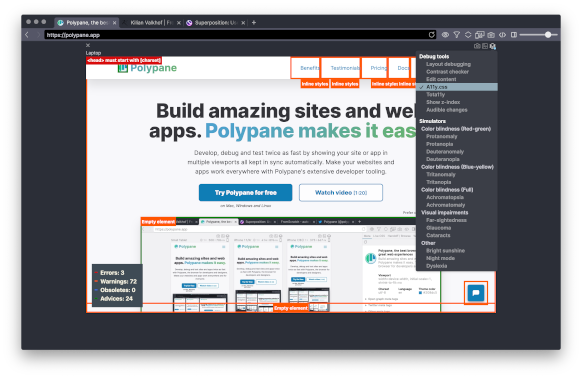This screenshot has height=378, width=582.
Task: Click the camera screenshot icon in top toolbar
Action: [491, 35]
